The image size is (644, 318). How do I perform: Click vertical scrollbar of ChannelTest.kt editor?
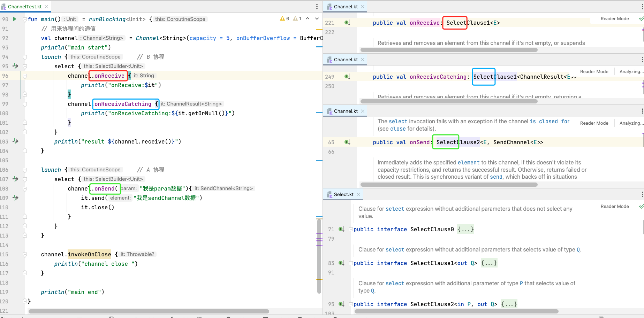(x=319, y=256)
